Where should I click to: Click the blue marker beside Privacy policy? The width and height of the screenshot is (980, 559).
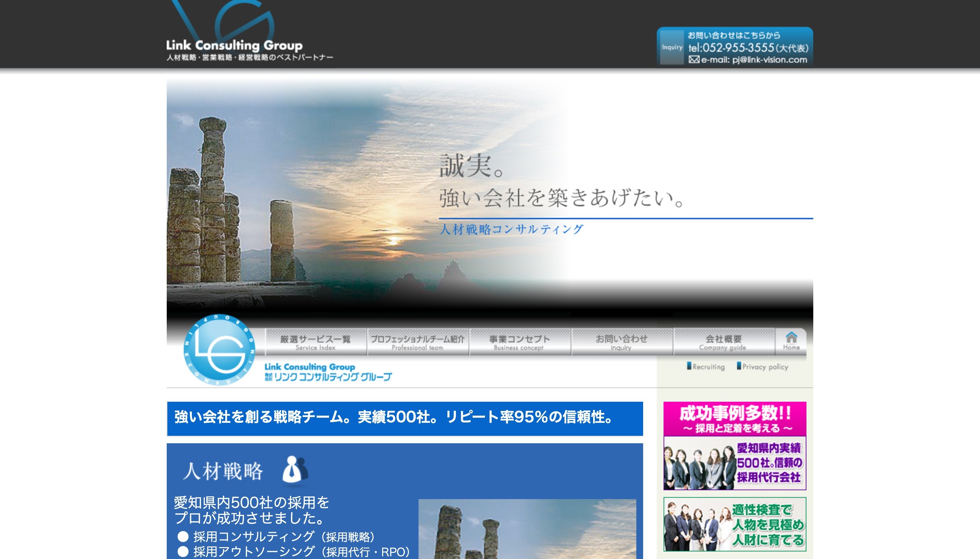[739, 366]
